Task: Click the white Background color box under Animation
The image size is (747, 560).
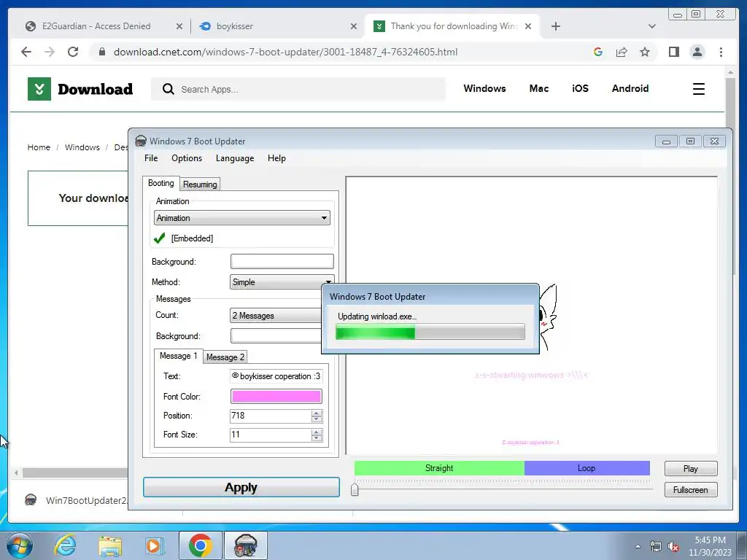Action: 282,262
